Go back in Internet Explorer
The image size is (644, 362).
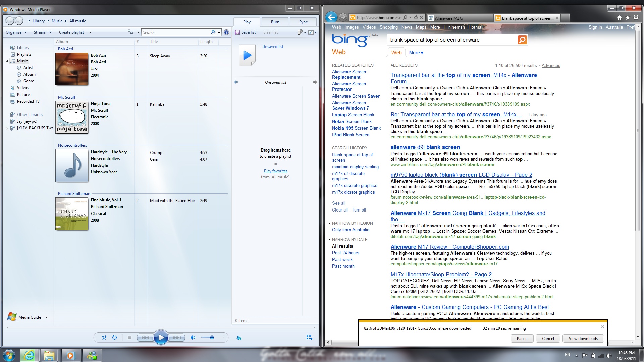(x=331, y=17)
